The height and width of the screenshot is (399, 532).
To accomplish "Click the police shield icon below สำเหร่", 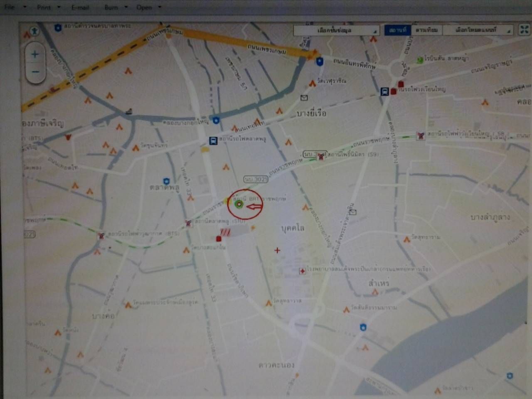I will [x=363, y=328].
